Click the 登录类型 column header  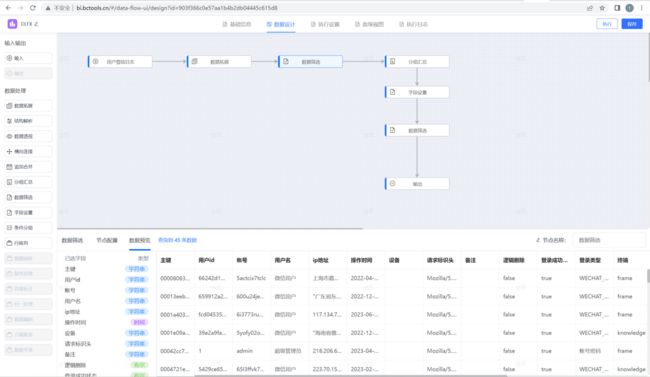pyautogui.click(x=590, y=260)
